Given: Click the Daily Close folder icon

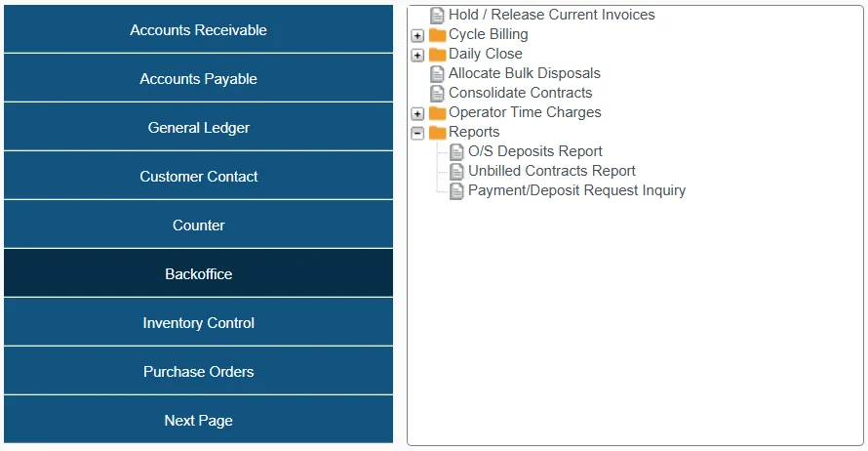Looking at the screenshot, I should pyautogui.click(x=437, y=54).
